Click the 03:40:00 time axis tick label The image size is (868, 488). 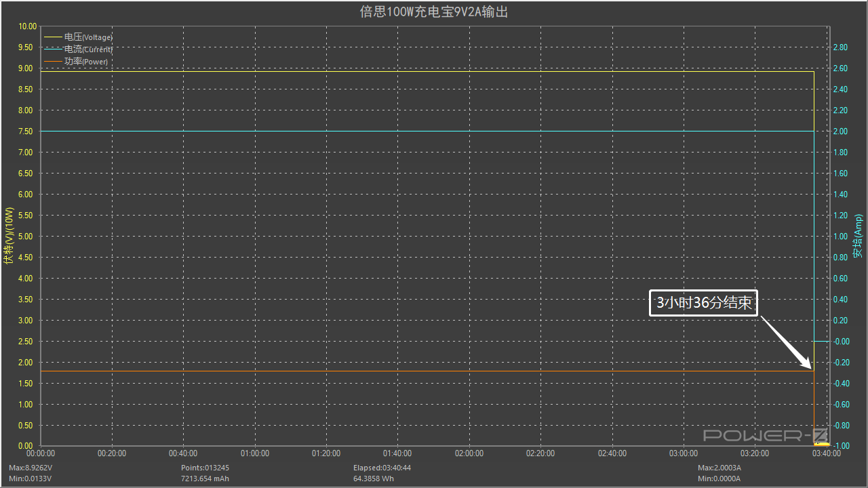pos(826,453)
